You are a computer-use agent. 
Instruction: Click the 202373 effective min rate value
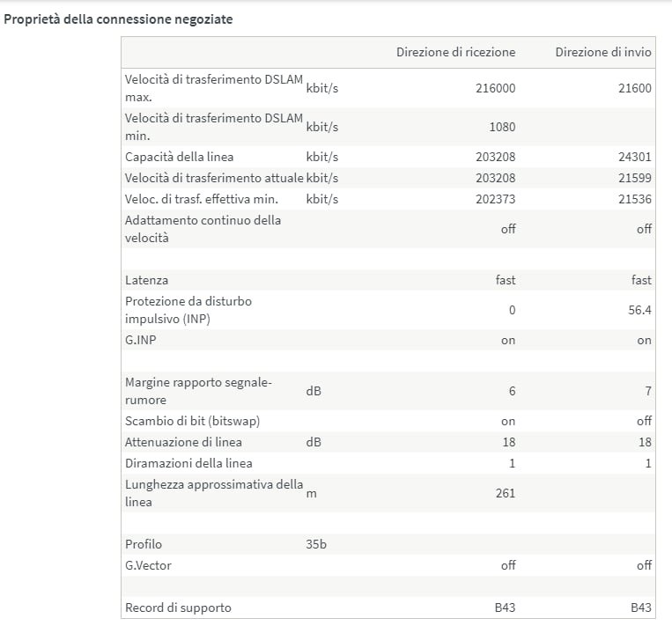click(x=497, y=199)
